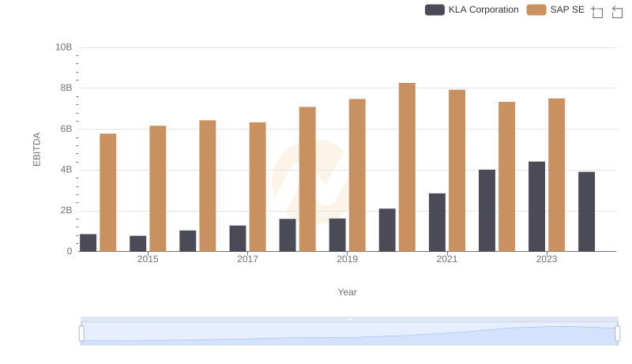Viewport: 632px width, 364px height.
Task: Toggle KLA Corporation series in legend
Action: coord(472,9)
